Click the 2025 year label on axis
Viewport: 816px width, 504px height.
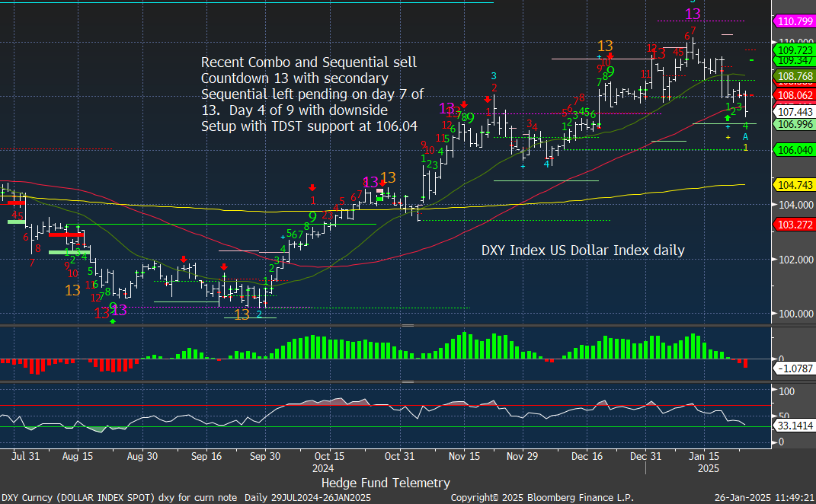[709, 468]
